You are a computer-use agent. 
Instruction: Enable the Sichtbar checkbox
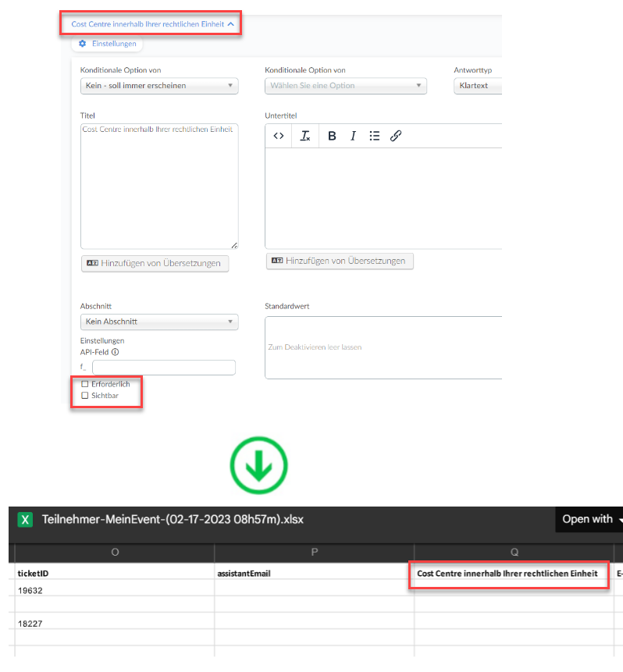tap(85, 396)
